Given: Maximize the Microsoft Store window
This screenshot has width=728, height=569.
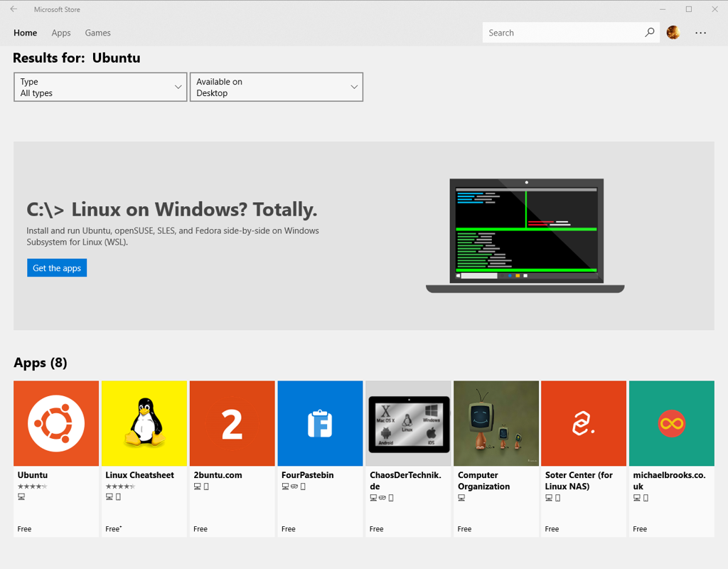Looking at the screenshot, I should (x=689, y=9).
